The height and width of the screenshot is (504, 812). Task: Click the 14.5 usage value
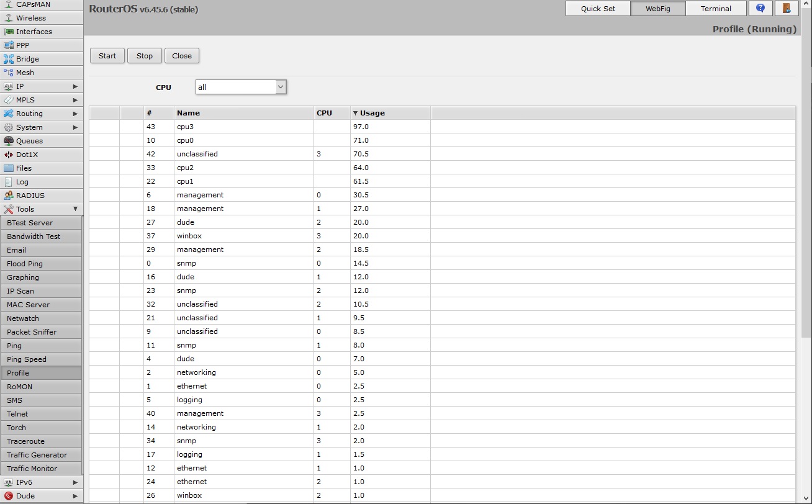(361, 263)
